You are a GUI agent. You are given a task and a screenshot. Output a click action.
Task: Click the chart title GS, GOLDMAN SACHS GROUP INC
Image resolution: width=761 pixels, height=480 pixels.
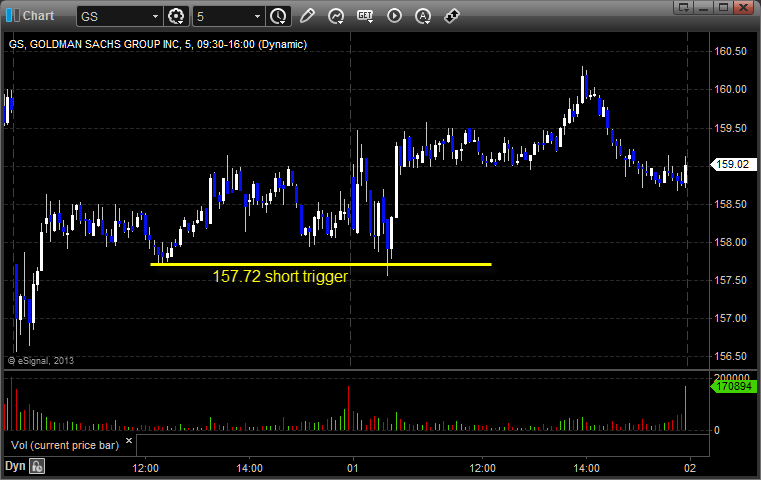pos(158,44)
